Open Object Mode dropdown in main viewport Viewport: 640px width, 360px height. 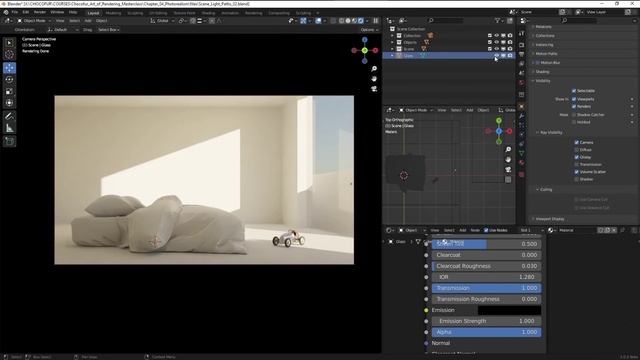coord(34,20)
